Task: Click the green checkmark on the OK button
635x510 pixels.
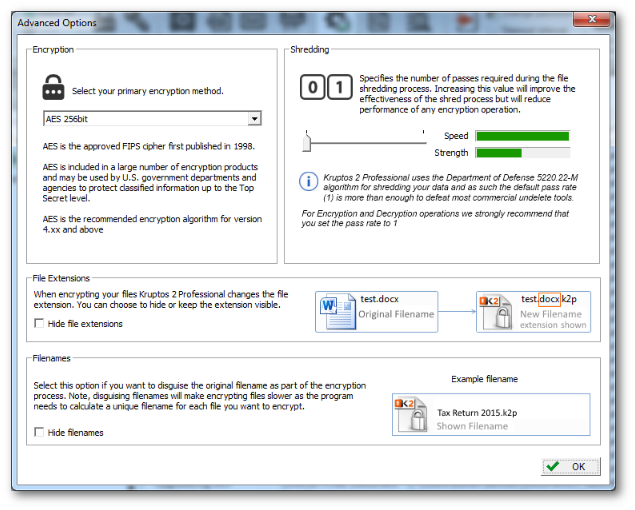Action: (552, 466)
